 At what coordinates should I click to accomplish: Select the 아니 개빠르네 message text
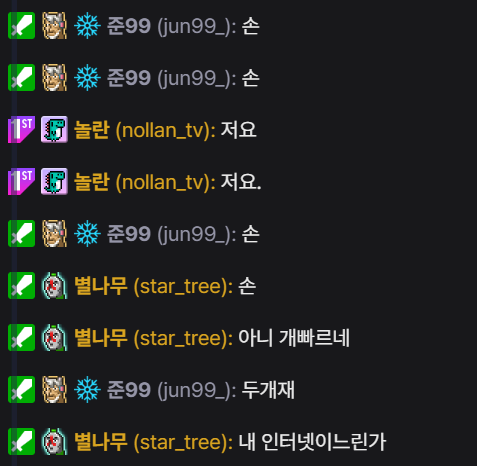point(294,338)
